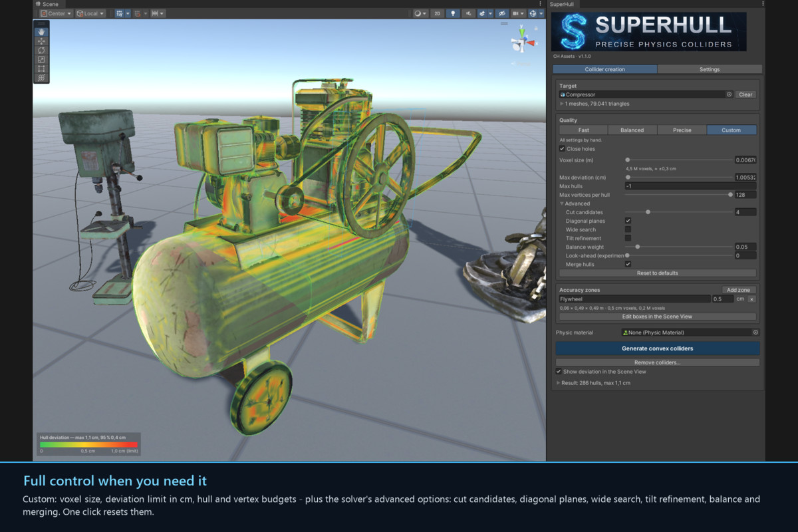Toggle scene lighting bulb icon

(x=453, y=13)
